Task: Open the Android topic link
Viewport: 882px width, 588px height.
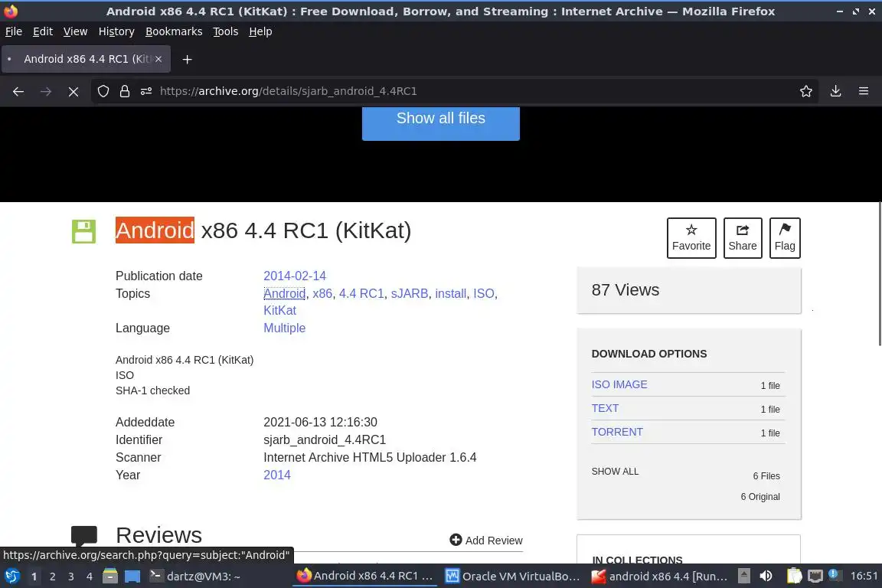Action: click(x=285, y=293)
